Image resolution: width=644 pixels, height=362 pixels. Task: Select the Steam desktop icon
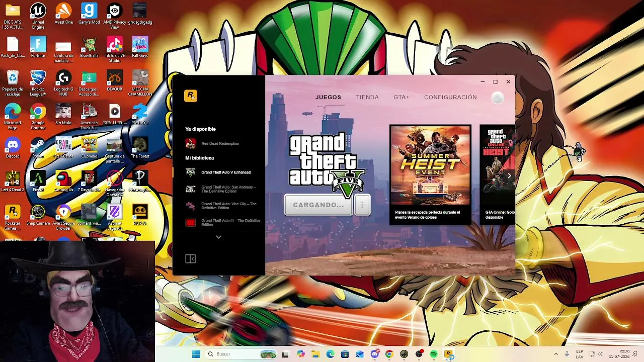coord(38,148)
